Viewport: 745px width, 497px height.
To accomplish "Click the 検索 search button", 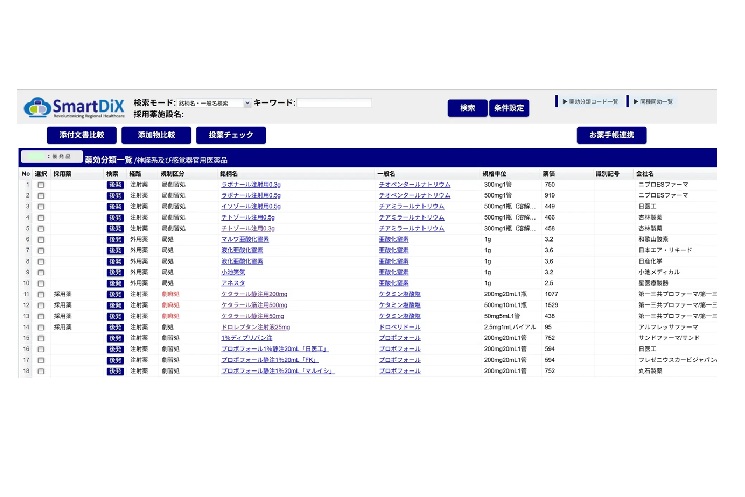I will click(x=468, y=108).
